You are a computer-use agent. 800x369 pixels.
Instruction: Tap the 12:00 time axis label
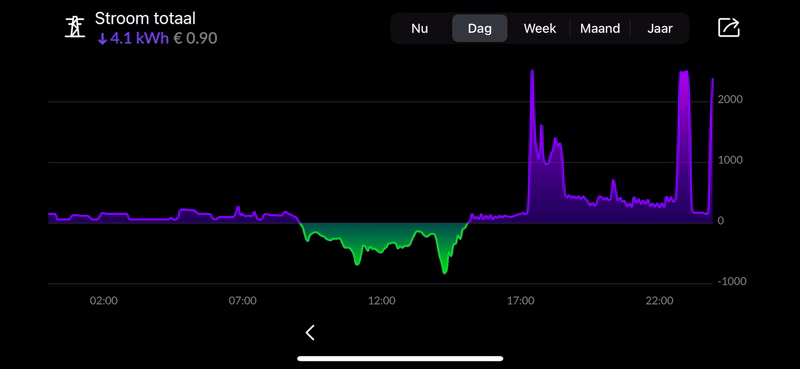[382, 301]
